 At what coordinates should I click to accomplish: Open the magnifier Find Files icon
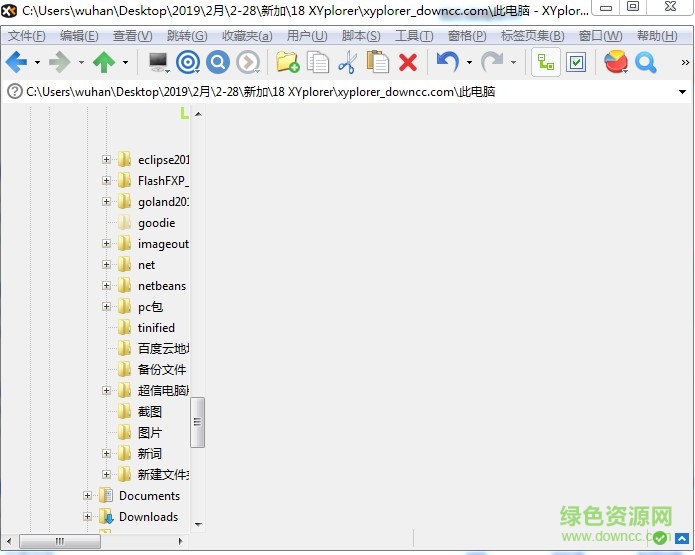coord(646,63)
